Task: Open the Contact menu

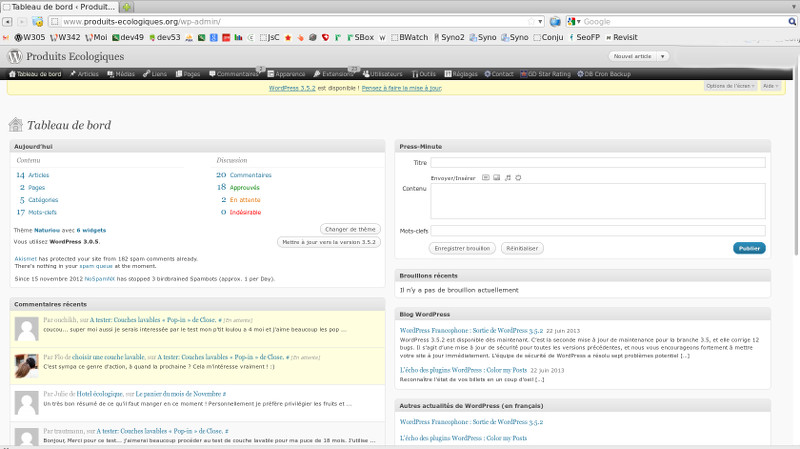Action: [x=498, y=74]
